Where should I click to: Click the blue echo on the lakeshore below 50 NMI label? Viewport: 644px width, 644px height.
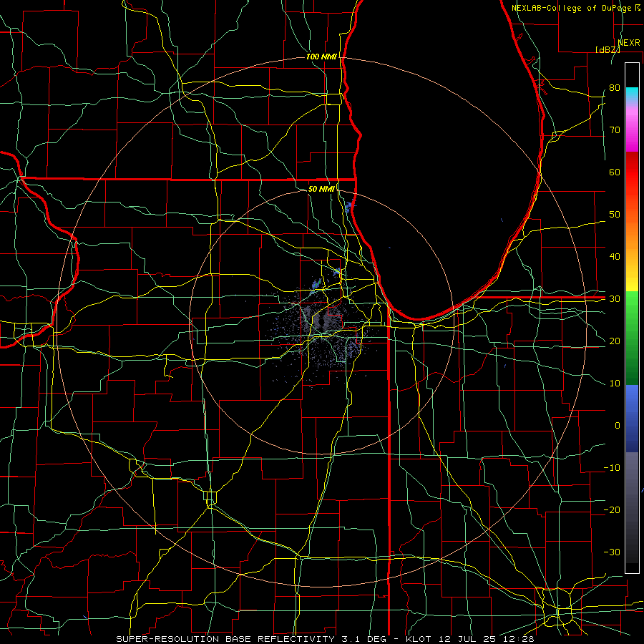(348, 207)
